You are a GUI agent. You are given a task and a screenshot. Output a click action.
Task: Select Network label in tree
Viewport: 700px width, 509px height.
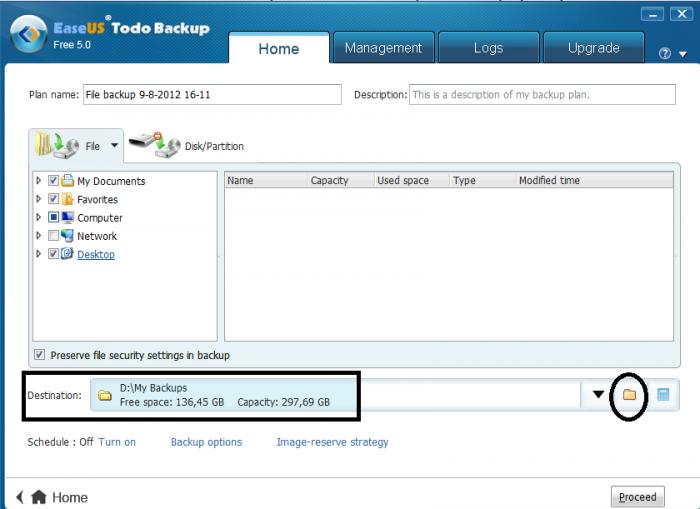pos(97,236)
